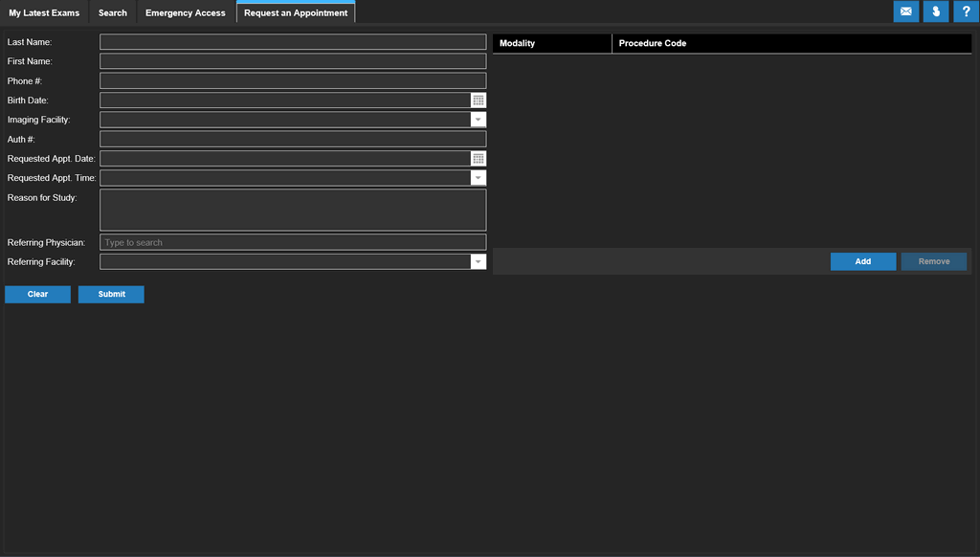Viewport: 980px width, 557px height.
Task: Click the Referring Physician search field
Action: (x=293, y=243)
